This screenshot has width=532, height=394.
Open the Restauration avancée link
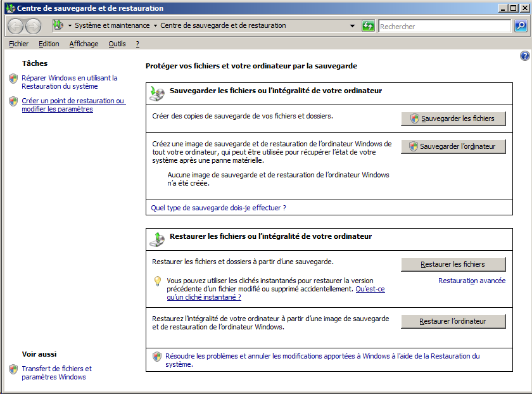point(472,281)
